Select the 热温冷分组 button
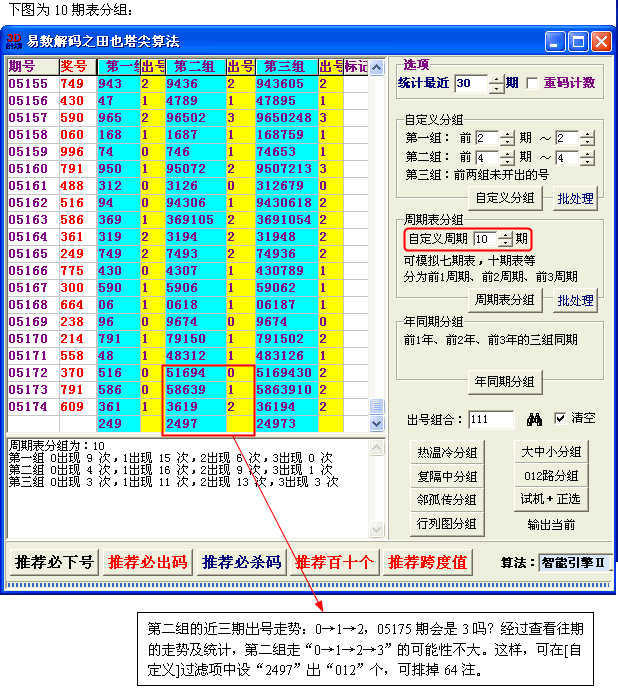The image size is (618, 694). (445, 452)
